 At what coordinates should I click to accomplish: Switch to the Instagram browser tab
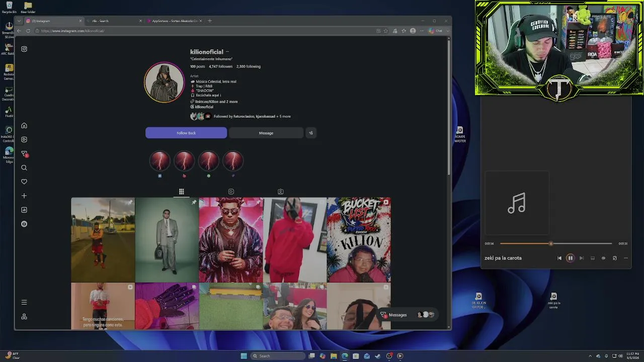tap(54, 21)
